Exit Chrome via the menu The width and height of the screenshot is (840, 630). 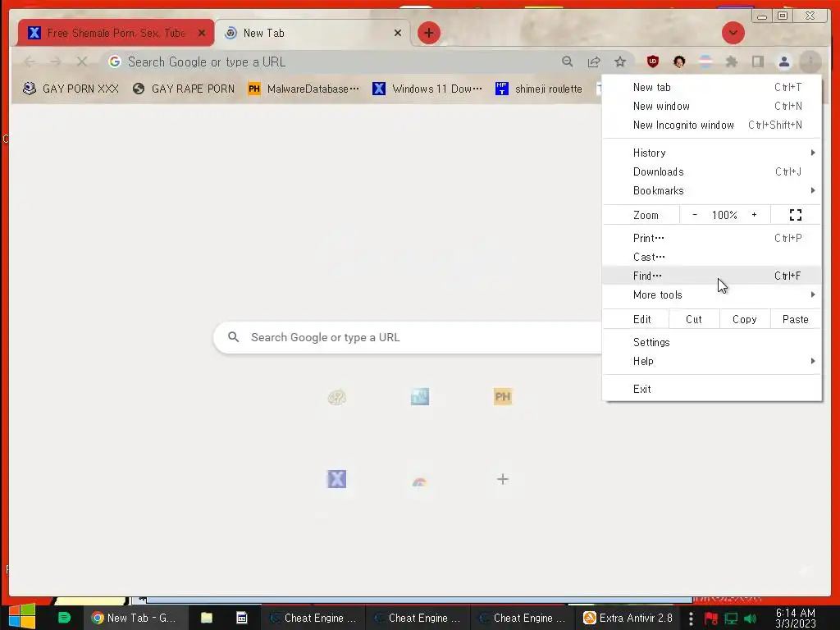click(712, 389)
